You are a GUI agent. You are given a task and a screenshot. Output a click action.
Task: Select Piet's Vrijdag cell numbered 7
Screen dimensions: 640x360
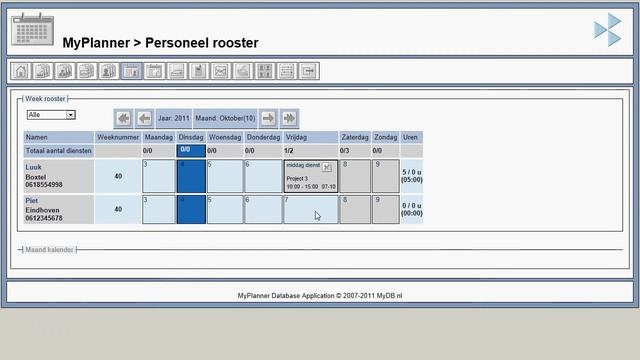pyautogui.click(x=311, y=209)
